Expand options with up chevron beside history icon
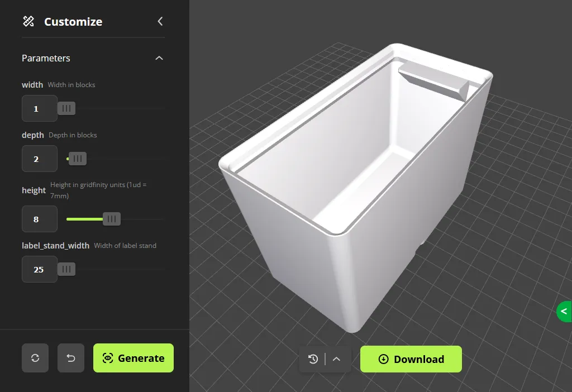Image resolution: width=572 pixels, height=392 pixels. click(337, 359)
